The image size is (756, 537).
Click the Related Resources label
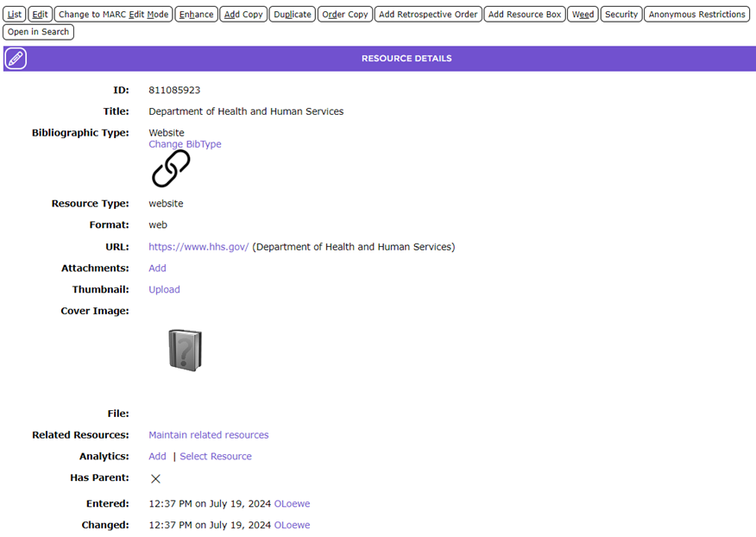(x=80, y=435)
